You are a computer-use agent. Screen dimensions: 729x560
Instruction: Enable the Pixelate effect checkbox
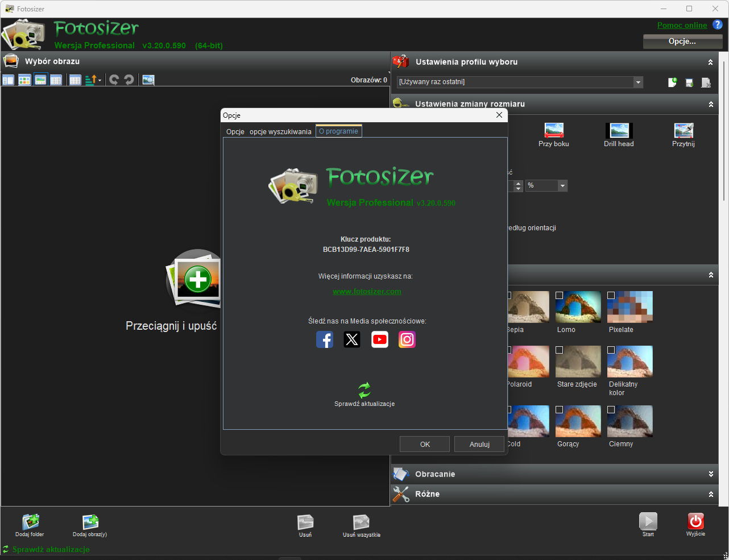[x=611, y=296]
